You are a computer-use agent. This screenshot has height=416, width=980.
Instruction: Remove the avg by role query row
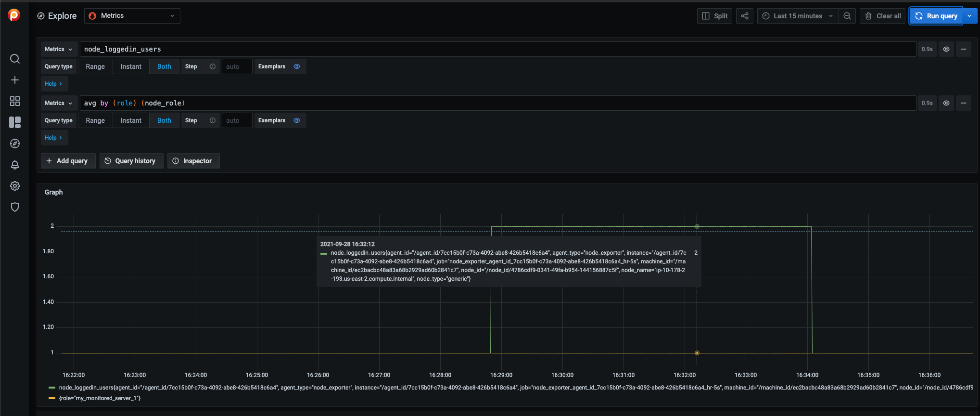964,103
